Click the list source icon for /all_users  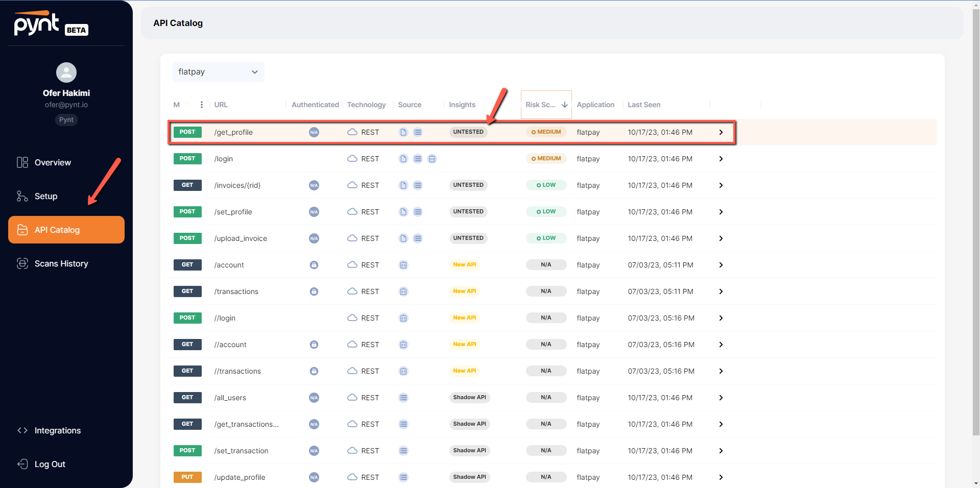pyautogui.click(x=403, y=398)
